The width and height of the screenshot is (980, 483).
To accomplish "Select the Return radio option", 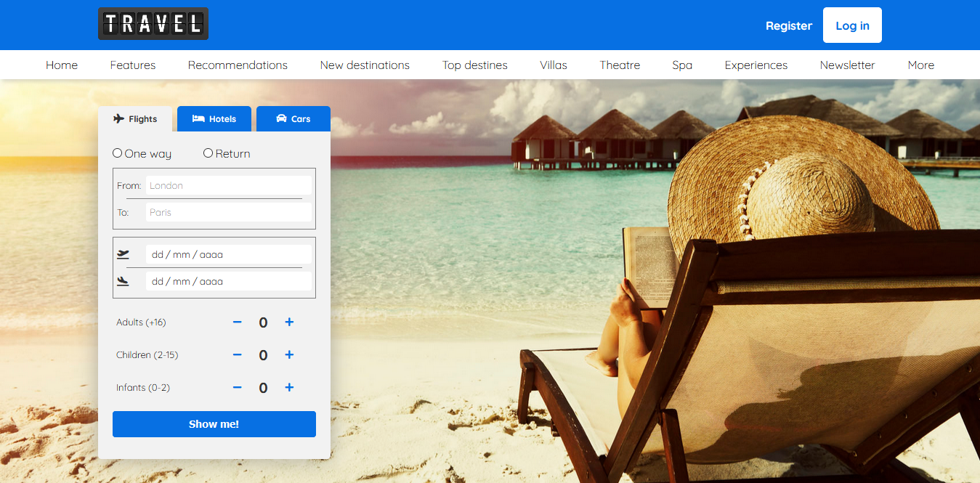I will point(208,153).
